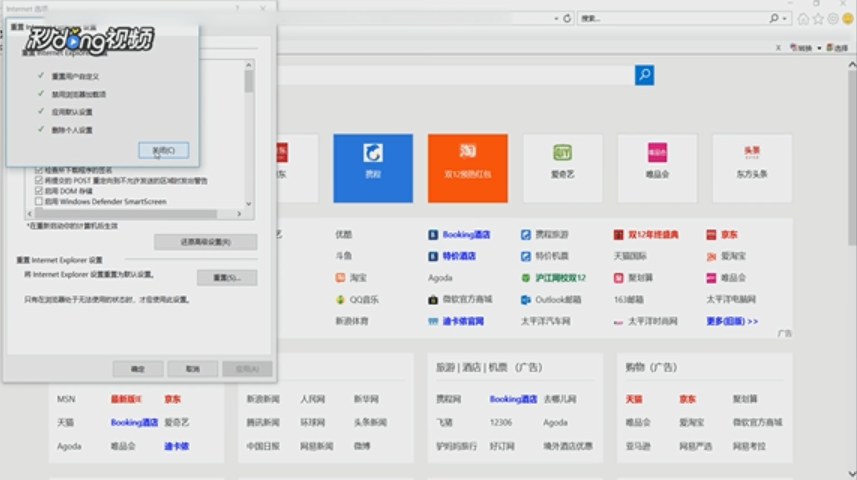
Task: Open the IE Home icon
Action: 803,19
